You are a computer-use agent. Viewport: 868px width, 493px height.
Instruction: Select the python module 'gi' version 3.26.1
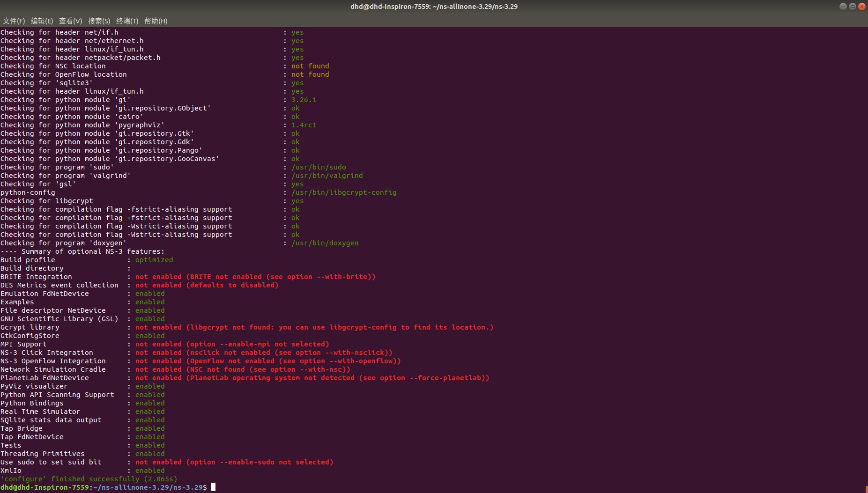click(x=304, y=99)
